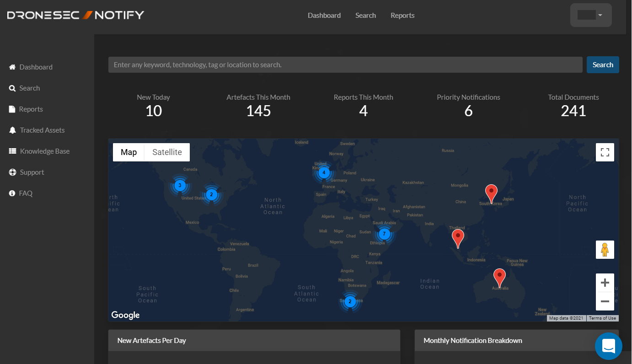Screen dimensions: 632x364
Task: Switch map to Map view
Action: point(129,152)
